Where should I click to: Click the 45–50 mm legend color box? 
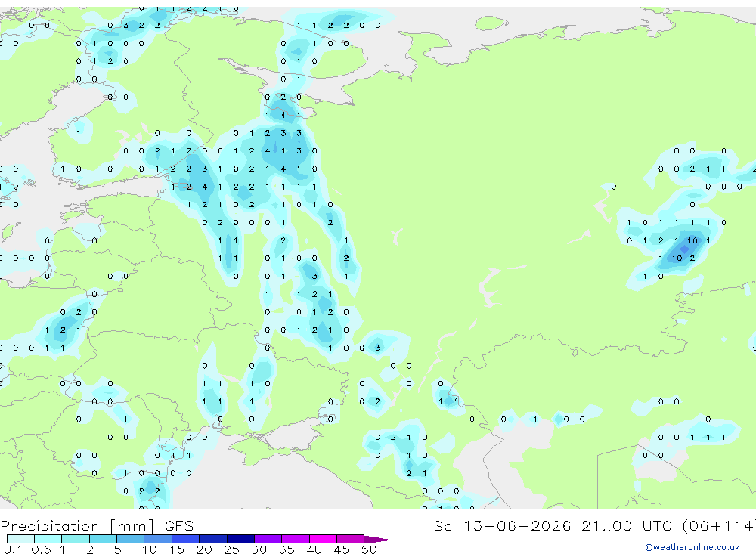pyautogui.click(x=350, y=539)
